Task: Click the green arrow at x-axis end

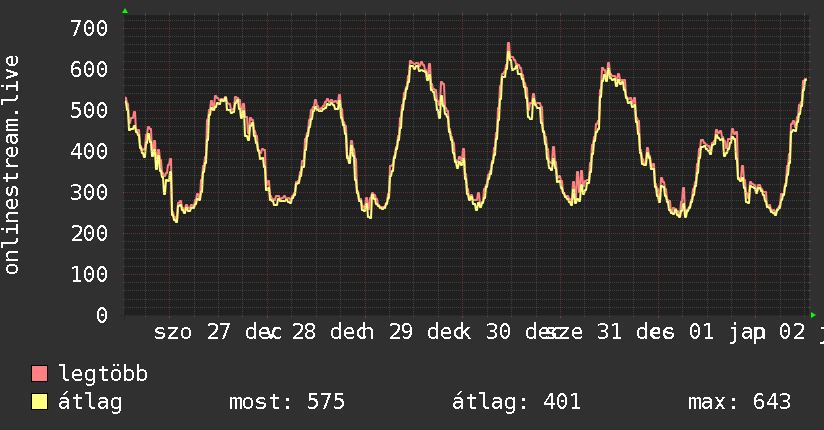Action: point(813,315)
